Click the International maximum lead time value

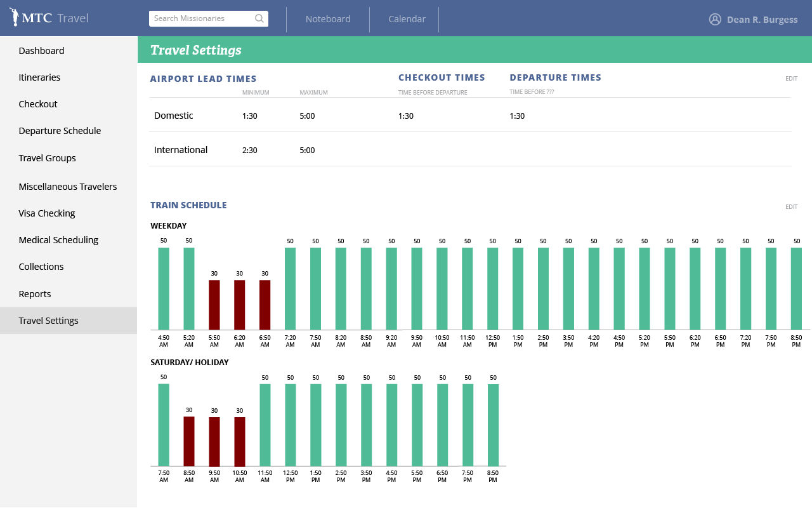coord(307,150)
